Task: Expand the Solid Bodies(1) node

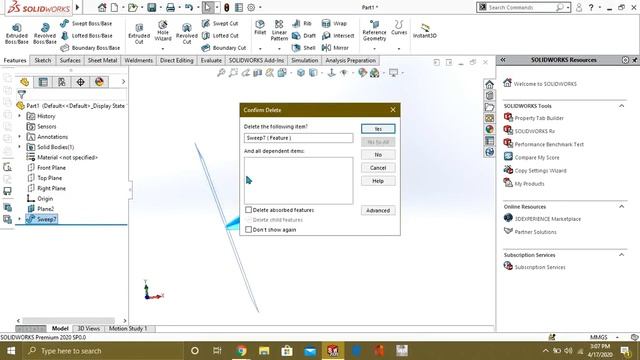Action: [20, 147]
